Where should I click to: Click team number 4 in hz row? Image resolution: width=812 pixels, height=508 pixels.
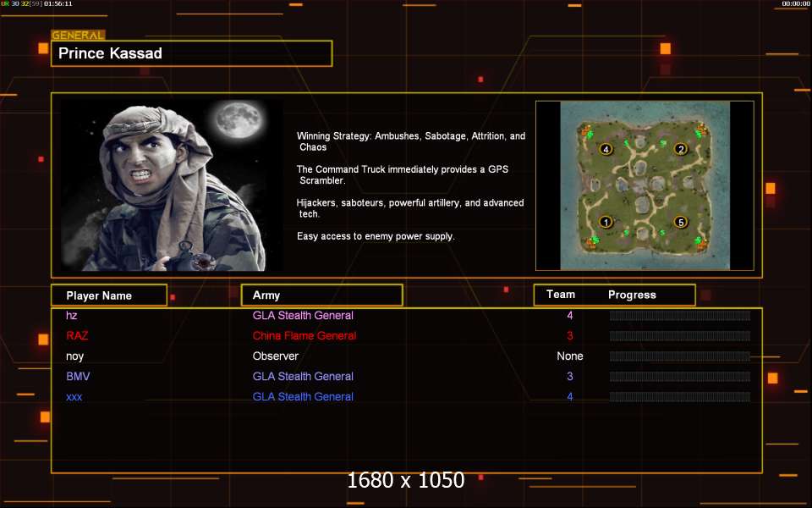pos(570,315)
